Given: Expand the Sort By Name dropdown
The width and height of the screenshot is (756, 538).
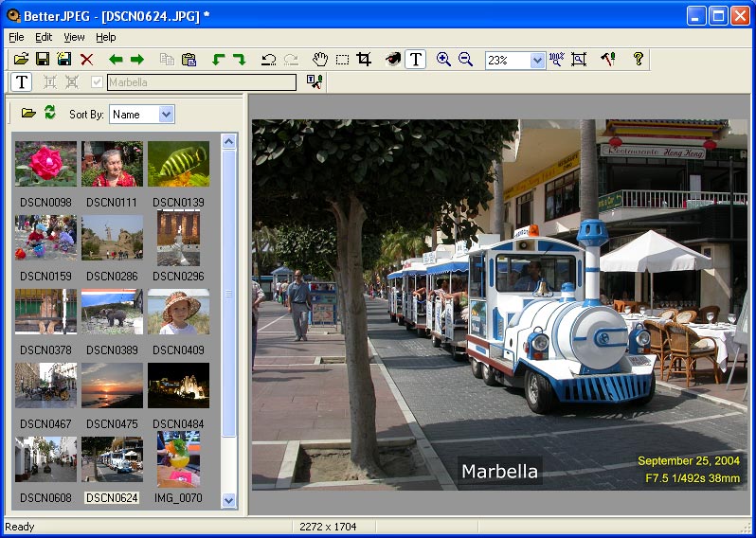Looking at the screenshot, I should point(167,115).
